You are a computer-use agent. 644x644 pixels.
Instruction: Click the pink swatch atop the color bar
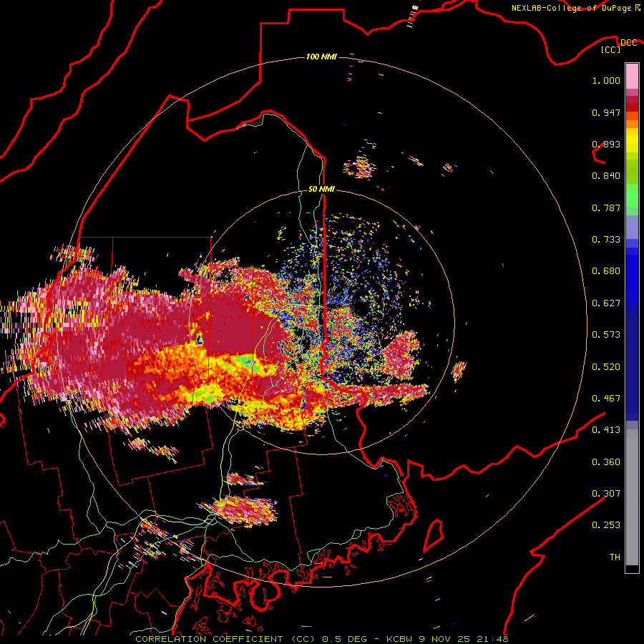pyautogui.click(x=632, y=76)
